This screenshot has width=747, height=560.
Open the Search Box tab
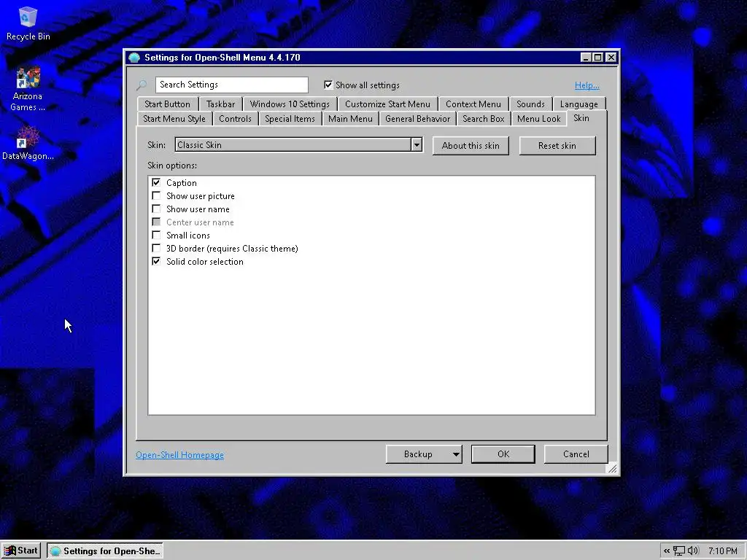(x=483, y=119)
